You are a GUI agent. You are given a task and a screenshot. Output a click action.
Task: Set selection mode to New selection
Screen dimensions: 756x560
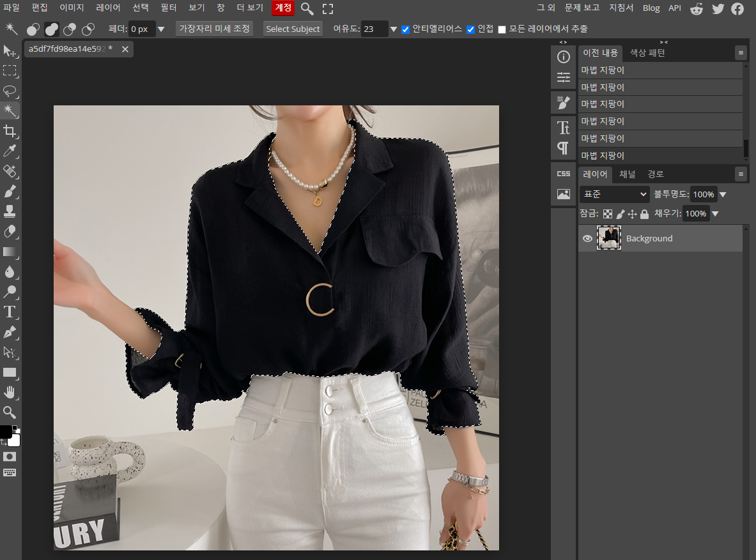pyautogui.click(x=33, y=29)
